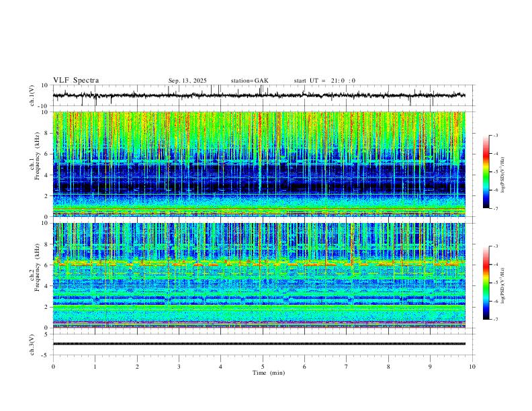Click the ch.2 spectrogram plot
Screen dimensions: 532x411
(x=259, y=275)
